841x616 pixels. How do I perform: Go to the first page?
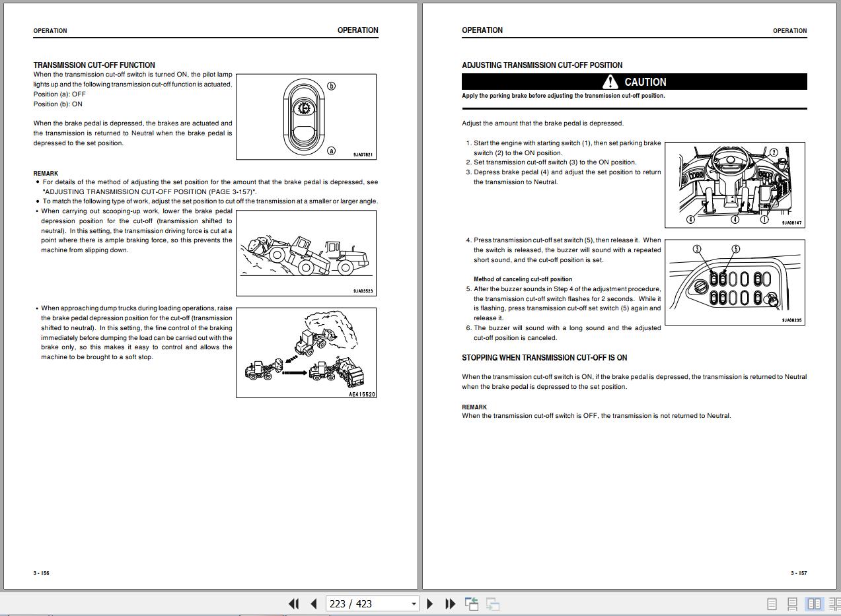[294, 603]
